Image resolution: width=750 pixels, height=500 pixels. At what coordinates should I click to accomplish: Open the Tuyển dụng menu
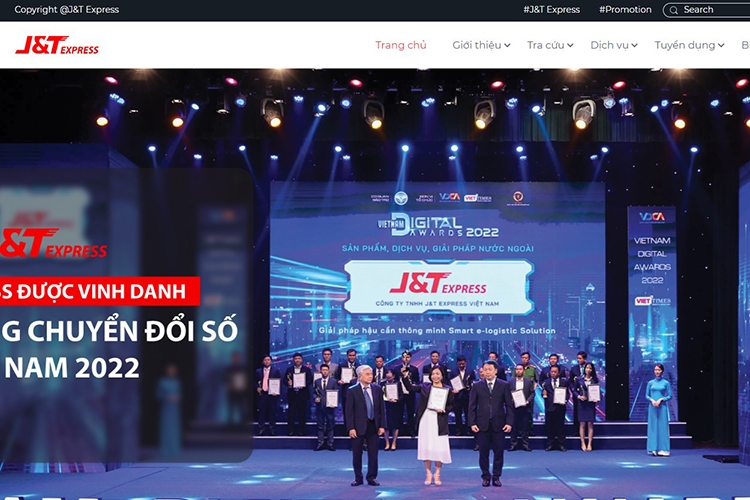(x=689, y=45)
